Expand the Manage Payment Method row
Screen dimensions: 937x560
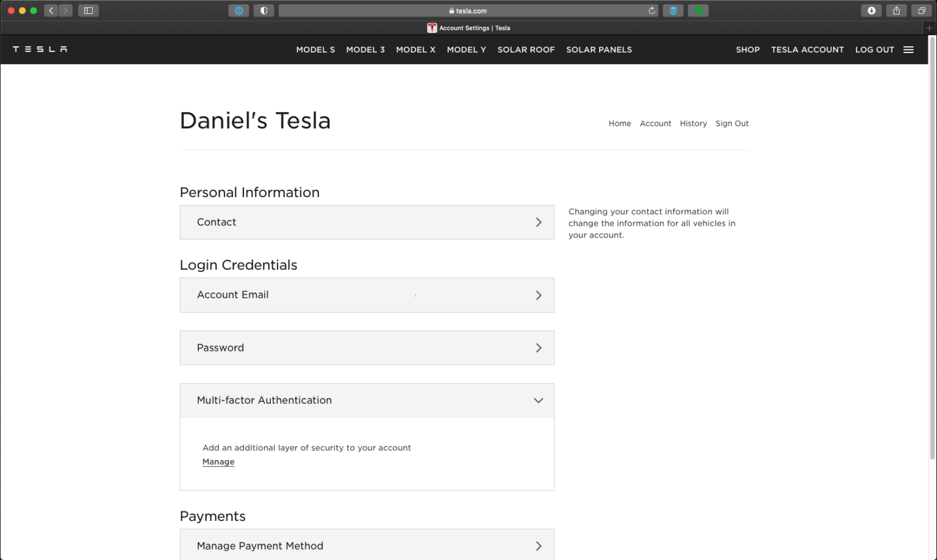tap(539, 545)
